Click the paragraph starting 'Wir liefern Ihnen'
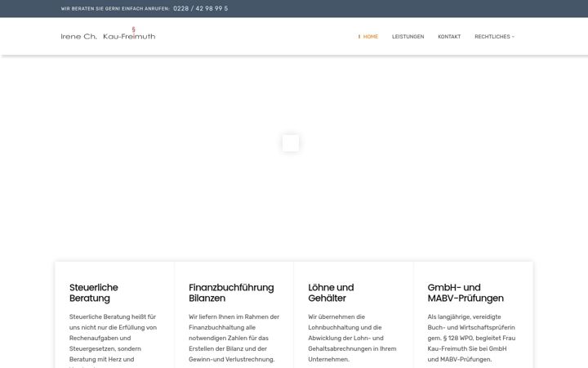The height and width of the screenshot is (368, 588). pyautogui.click(x=234, y=338)
